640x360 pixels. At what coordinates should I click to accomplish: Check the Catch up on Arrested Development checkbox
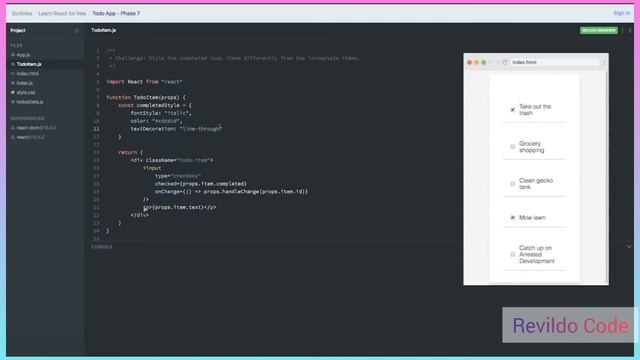(x=513, y=254)
